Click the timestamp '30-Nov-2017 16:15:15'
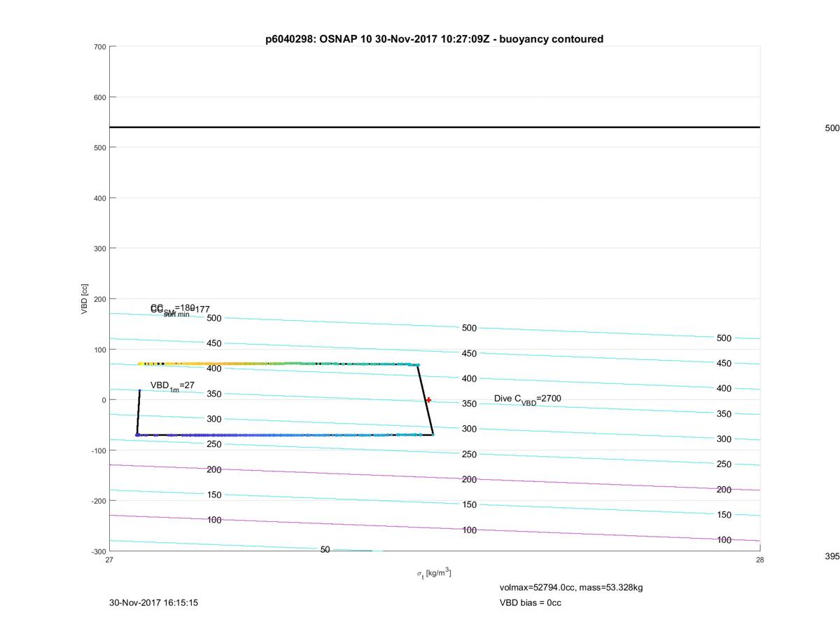 click(154, 602)
